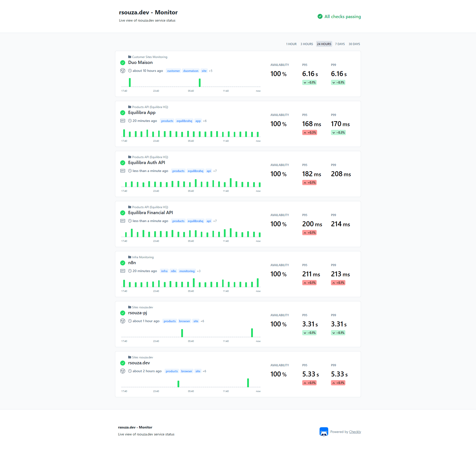Open the Duo Maison check title
The height and width of the screenshot is (454, 476).
pos(140,62)
